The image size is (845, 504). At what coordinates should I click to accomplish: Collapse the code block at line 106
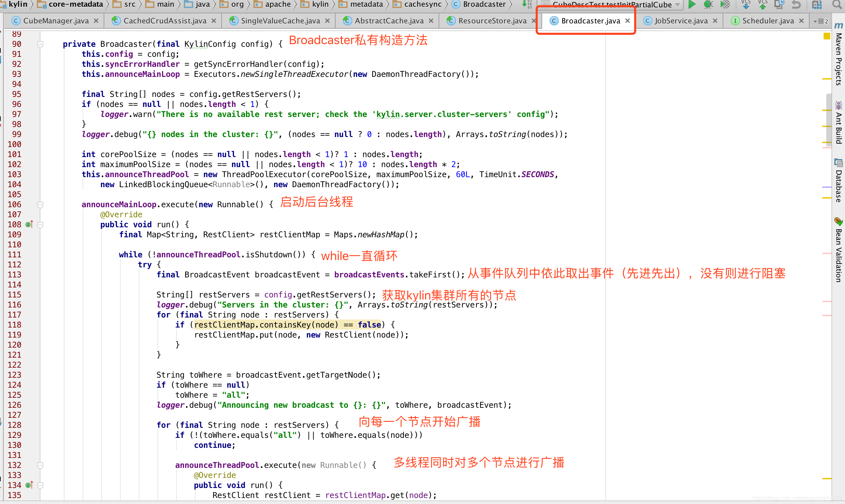click(40, 205)
